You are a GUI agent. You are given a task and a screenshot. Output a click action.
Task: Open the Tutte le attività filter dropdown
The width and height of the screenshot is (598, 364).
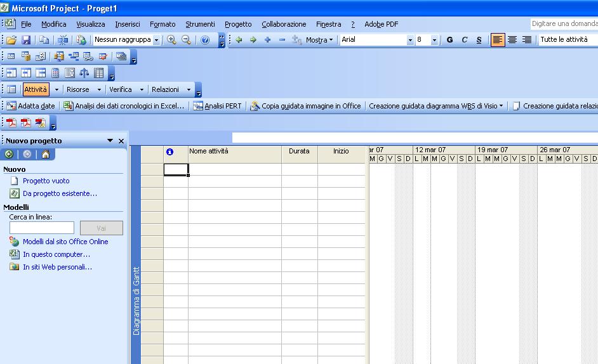pyautogui.click(x=568, y=40)
